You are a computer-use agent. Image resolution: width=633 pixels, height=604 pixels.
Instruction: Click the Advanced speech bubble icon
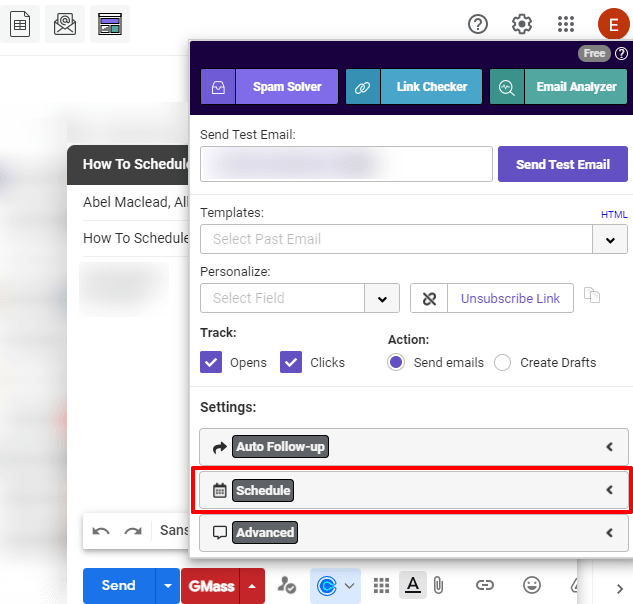[x=220, y=533]
